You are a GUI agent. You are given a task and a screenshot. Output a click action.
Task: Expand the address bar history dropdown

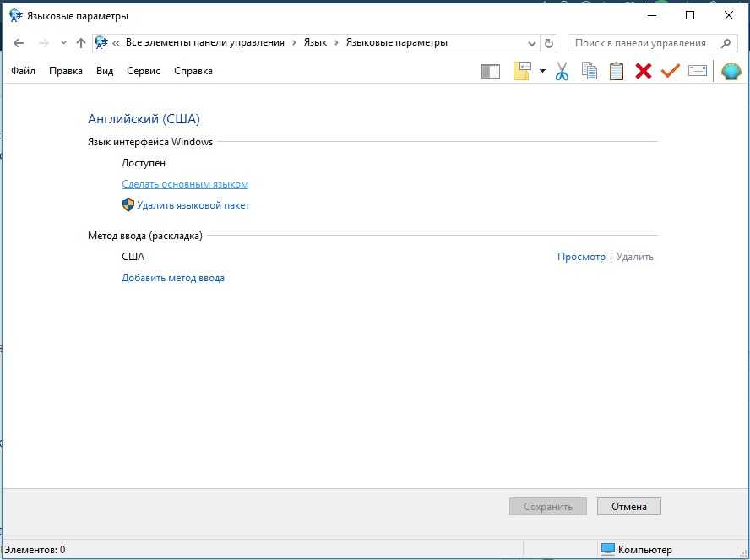pos(531,43)
